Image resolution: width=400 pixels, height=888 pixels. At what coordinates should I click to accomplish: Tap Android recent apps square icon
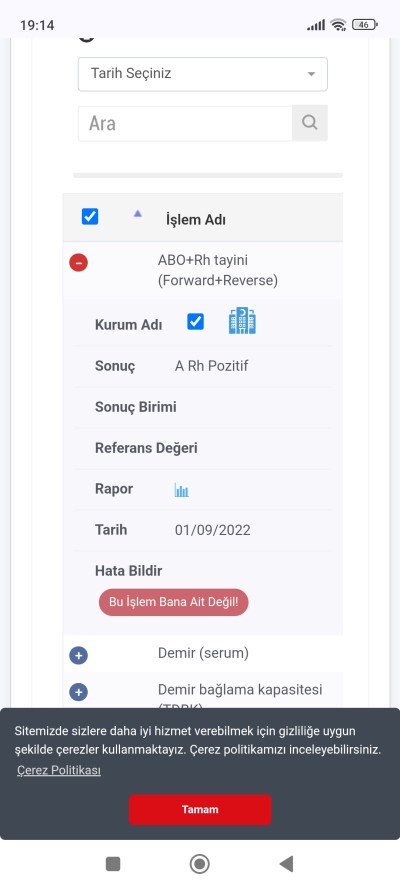point(113,864)
